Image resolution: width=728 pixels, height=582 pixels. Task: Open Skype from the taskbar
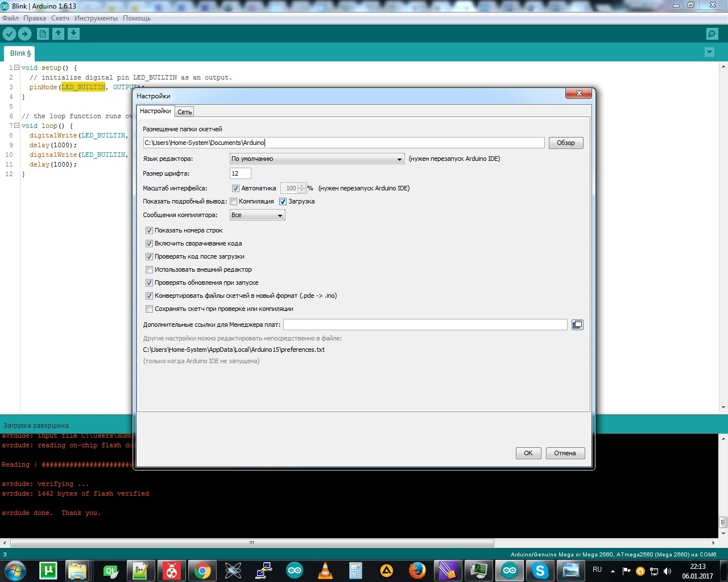540,571
